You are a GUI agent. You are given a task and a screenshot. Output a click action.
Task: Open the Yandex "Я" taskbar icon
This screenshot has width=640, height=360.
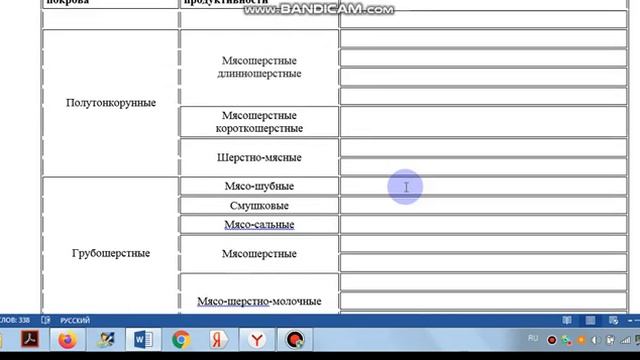[x=218, y=340]
